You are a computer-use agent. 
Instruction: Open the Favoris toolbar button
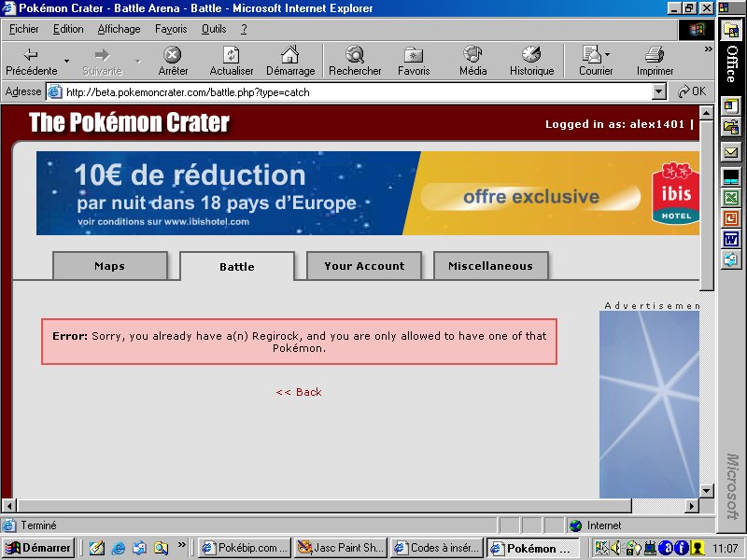pyautogui.click(x=414, y=56)
